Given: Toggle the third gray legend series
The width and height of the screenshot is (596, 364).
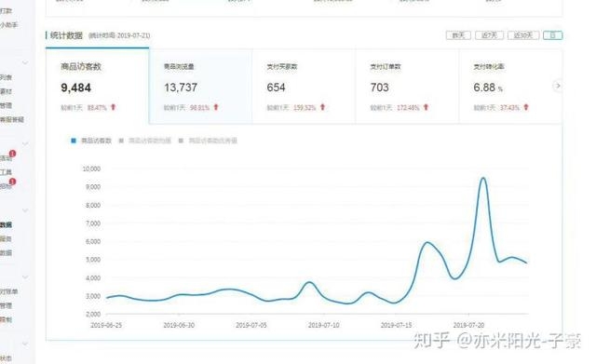Looking at the screenshot, I should (x=208, y=141).
